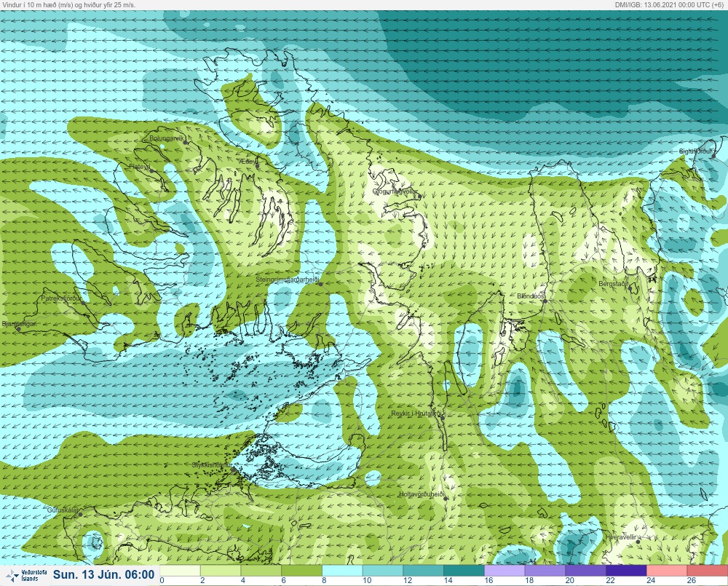The height and width of the screenshot is (586, 728).
Task: Click the Holtavörðuheiði station label
Action: [x=422, y=494]
